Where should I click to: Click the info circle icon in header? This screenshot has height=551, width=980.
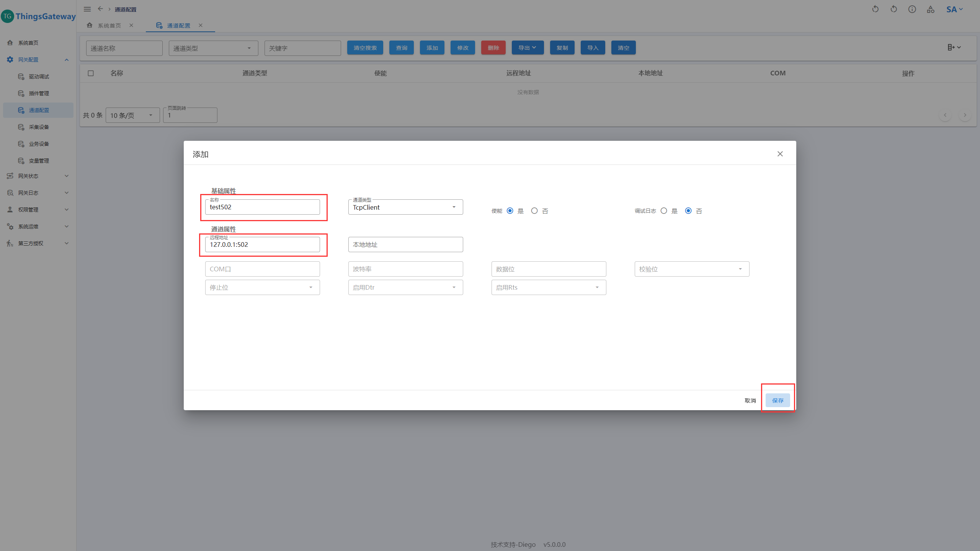[912, 9]
